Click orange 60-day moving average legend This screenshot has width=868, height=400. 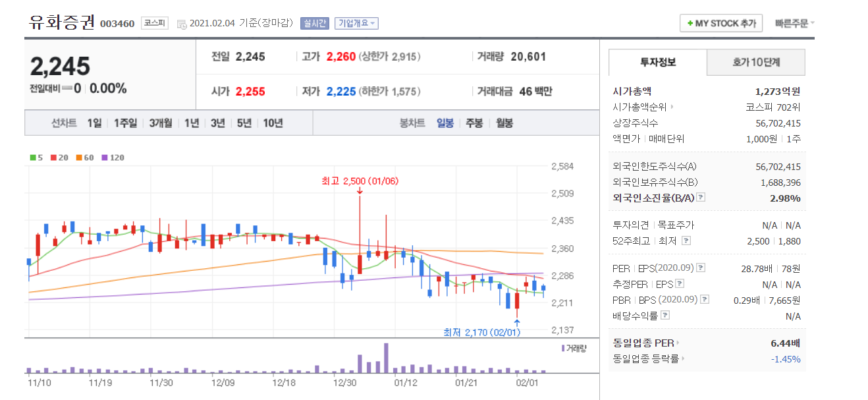[x=84, y=157]
